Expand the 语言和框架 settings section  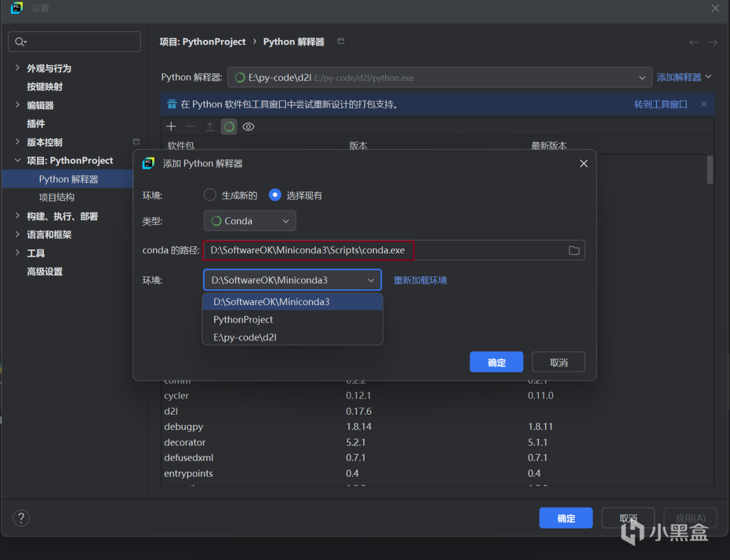coord(17,234)
